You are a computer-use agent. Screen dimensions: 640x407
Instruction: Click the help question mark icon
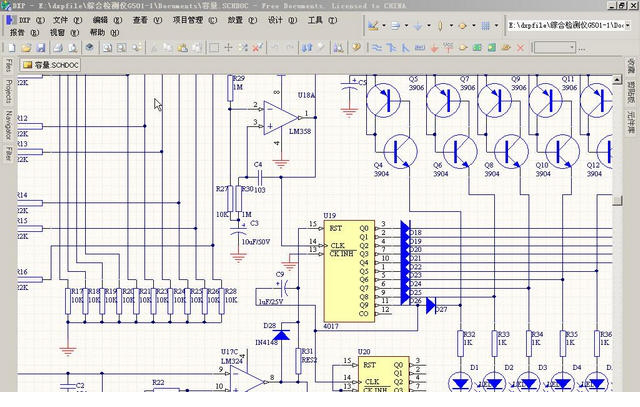pyautogui.click(x=356, y=48)
